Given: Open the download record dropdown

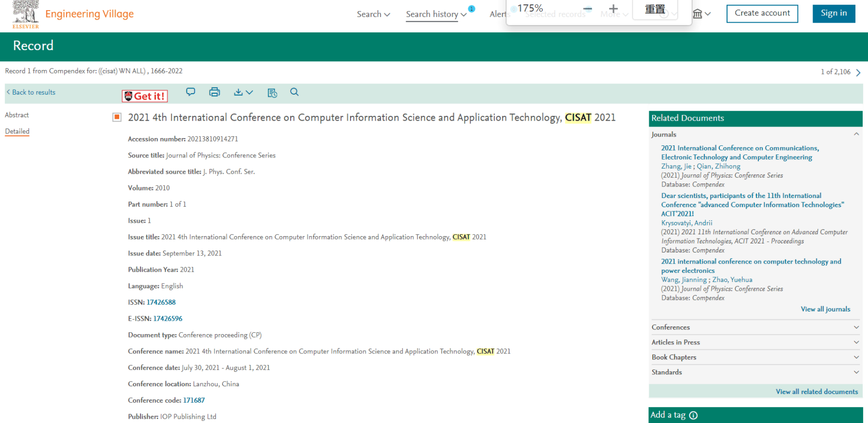Looking at the screenshot, I should tap(243, 92).
